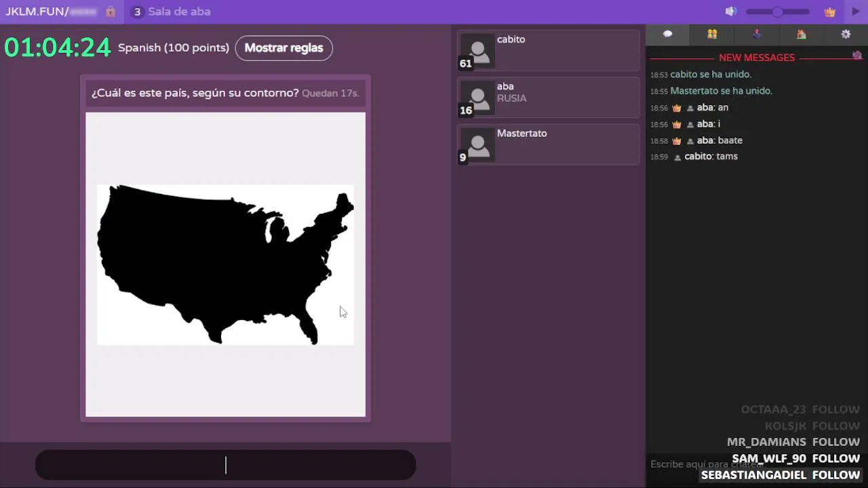The width and height of the screenshot is (868, 488).
Task: Click the answer input field below the map
Action: [x=225, y=465]
